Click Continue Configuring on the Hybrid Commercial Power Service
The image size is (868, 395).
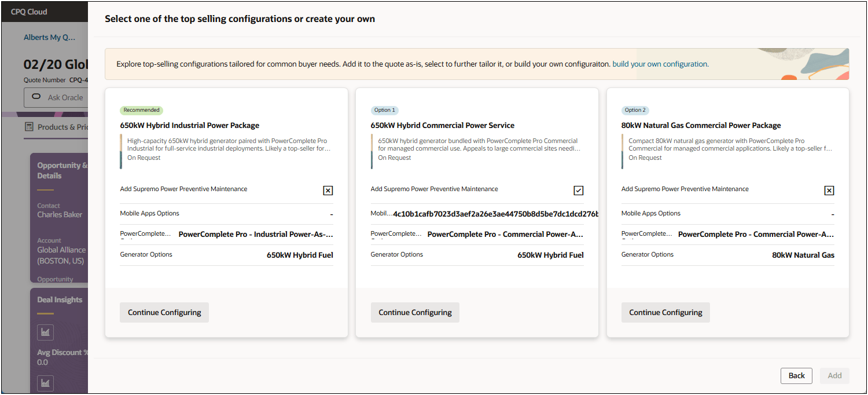[415, 312]
